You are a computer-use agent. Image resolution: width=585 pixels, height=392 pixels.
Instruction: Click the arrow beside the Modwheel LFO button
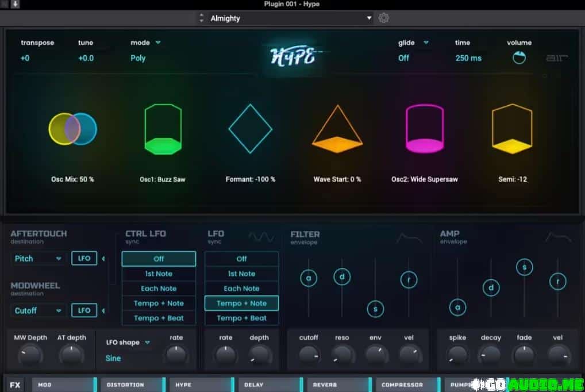(103, 310)
